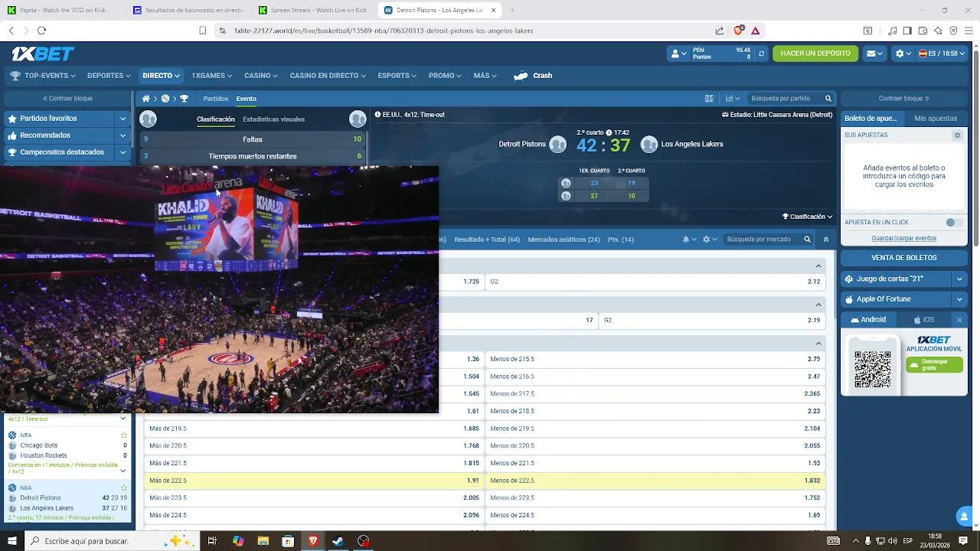Screen dimensions: 980x551
Task: Select the Mercados asiáticos (24) tab
Action: pyautogui.click(x=563, y=240)
